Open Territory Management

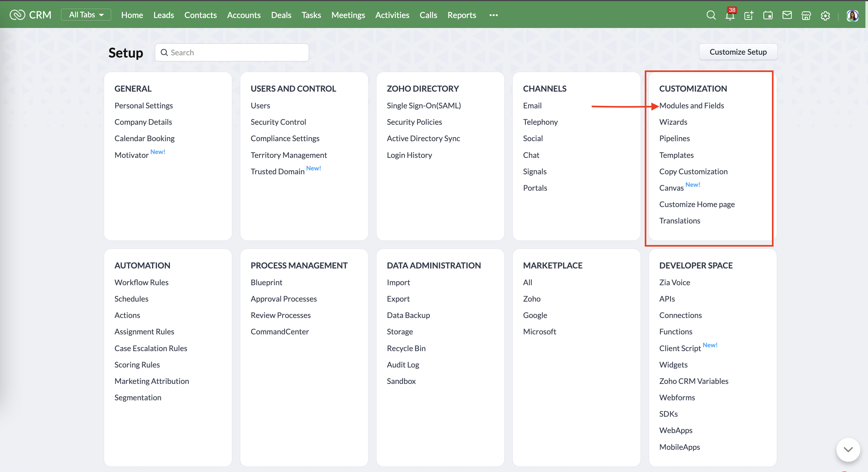(289, 155)
